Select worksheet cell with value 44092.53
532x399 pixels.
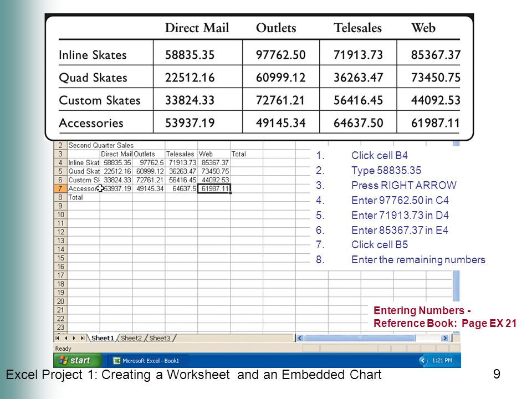point(214,180)
